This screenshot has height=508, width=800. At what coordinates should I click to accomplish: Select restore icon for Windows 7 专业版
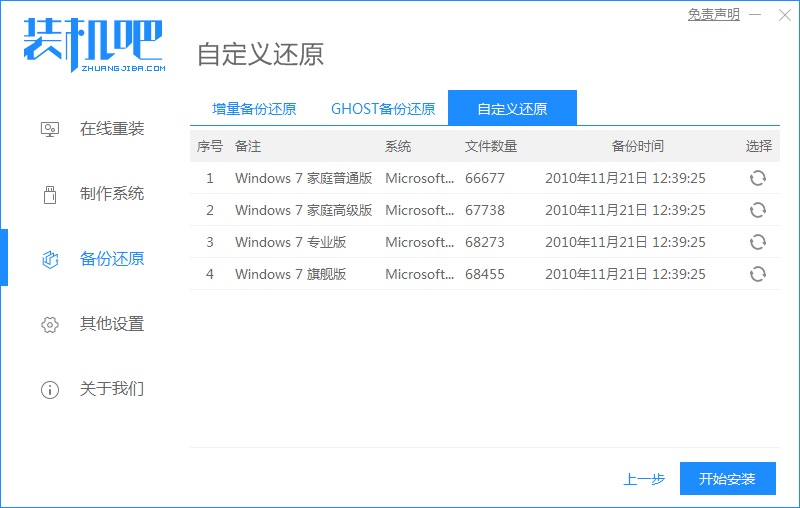point(758,242)
